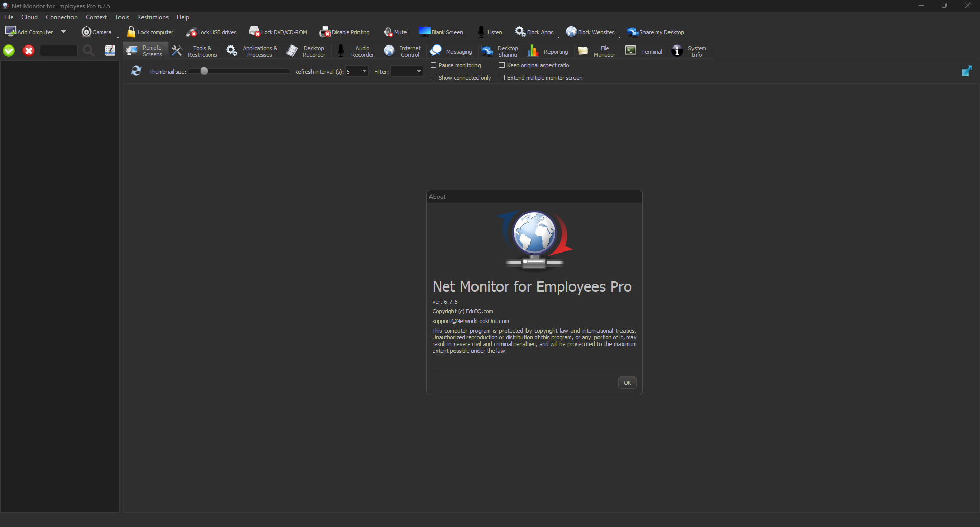Viewport: 980px width, 527px height.
Task: Open the Restrictions menu
Action: coord(153,17)
